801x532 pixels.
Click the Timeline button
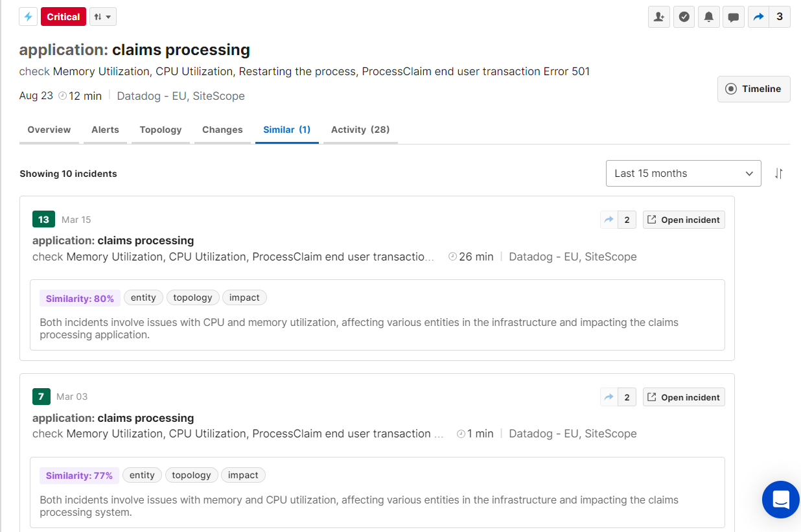[754, 89]
